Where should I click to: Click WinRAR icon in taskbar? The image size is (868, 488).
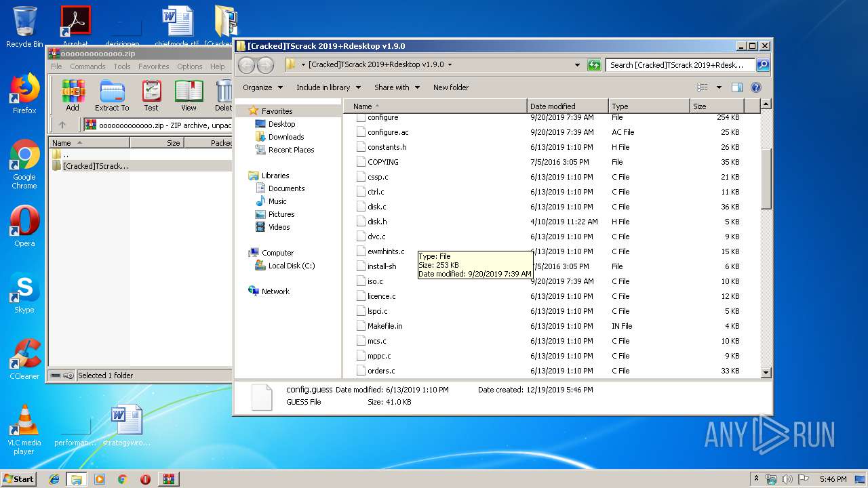click(169, 479)
